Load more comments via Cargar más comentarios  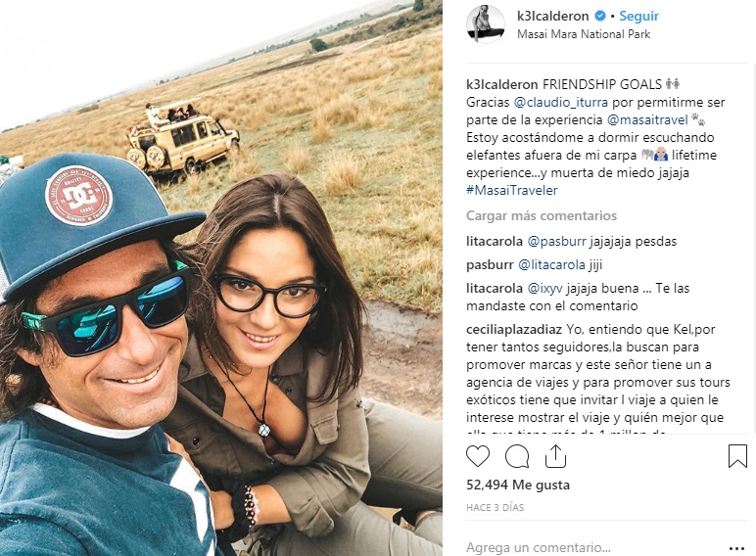[542, 215]
